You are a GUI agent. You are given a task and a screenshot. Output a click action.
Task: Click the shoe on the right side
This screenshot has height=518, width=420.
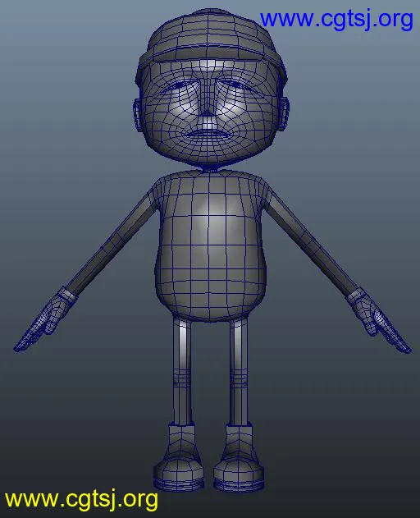click(x=239, y=458)
